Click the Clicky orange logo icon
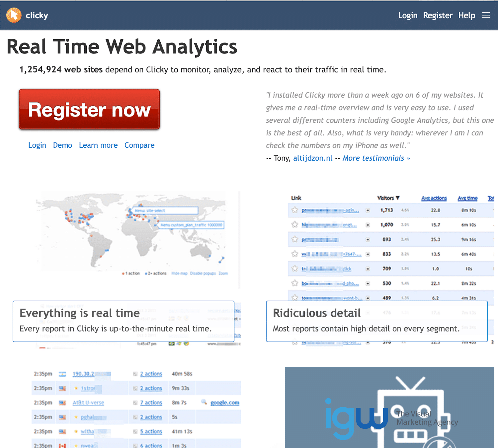Viewport: 498px width, 448px height. click(x=14, y=15)
